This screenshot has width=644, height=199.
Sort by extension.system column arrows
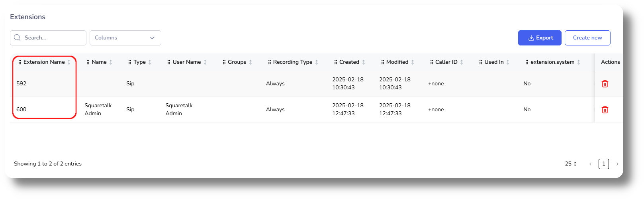[579, 62]
